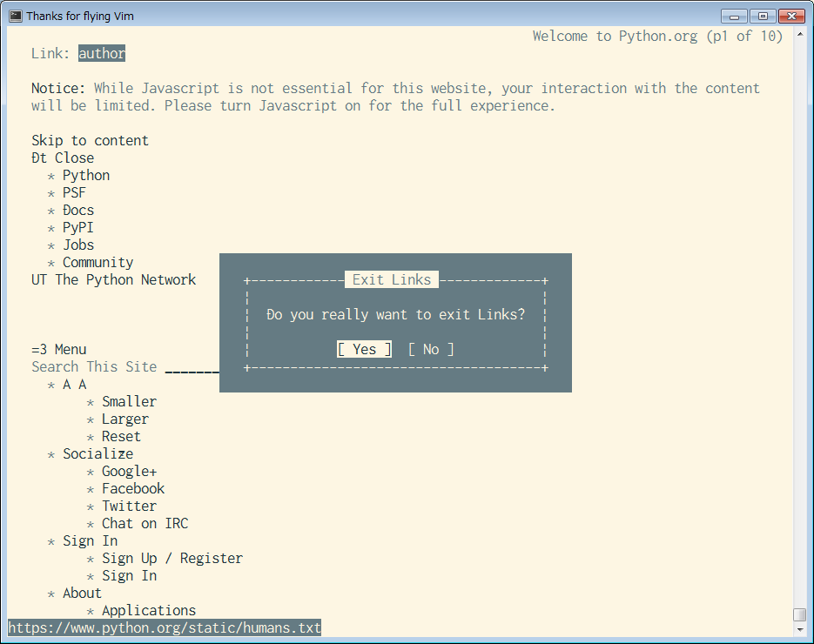Open the highlighted author link

pos(102,53)
